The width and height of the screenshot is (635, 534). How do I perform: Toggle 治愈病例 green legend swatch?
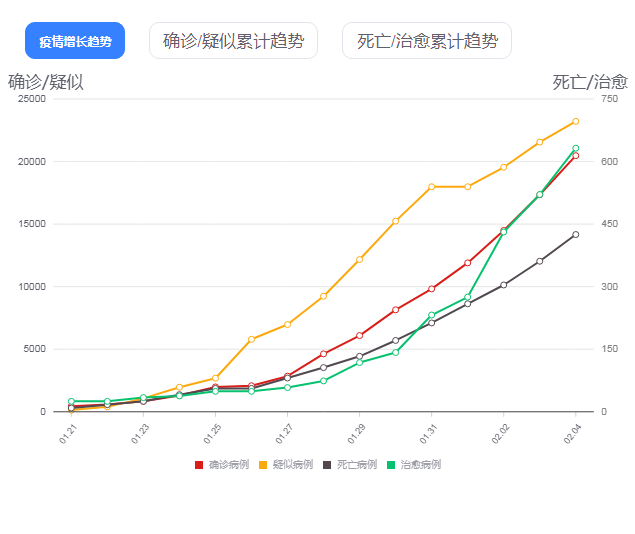click(391, 465)
